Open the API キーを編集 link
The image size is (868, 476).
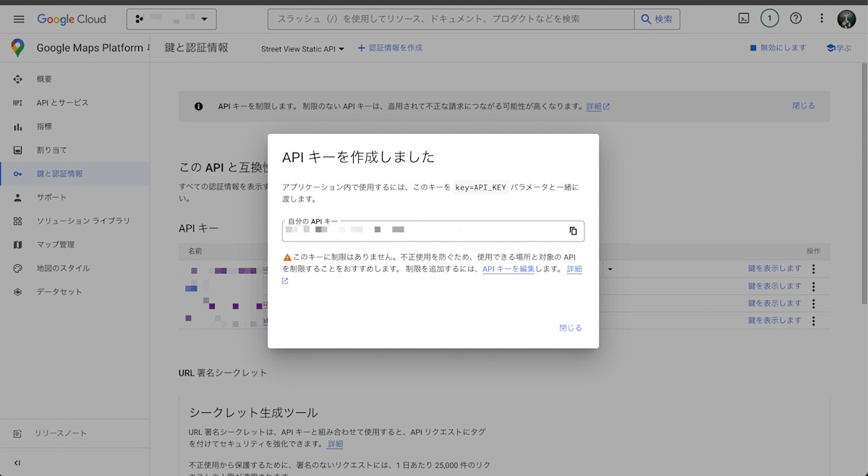click(x=509, y=269)
